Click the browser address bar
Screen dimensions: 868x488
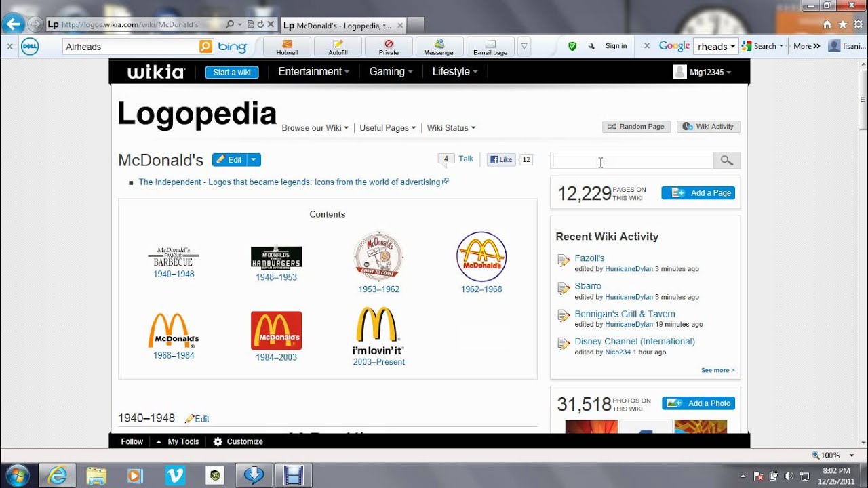click(x=136, y=24)
